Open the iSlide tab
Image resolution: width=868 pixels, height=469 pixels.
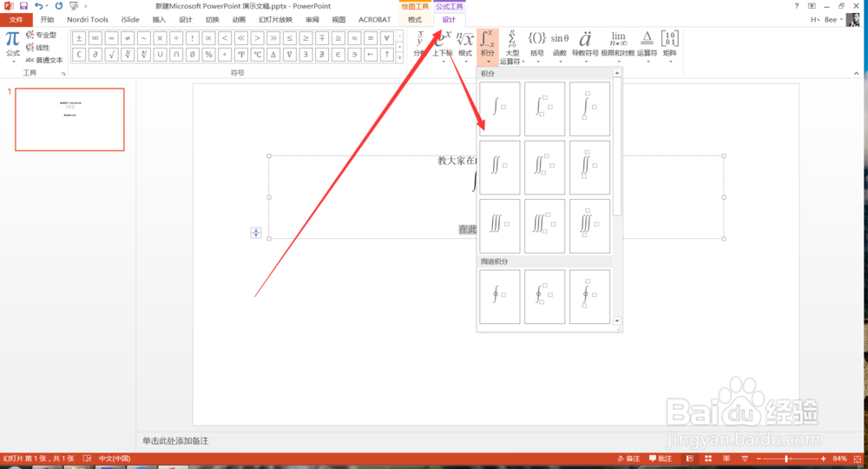point(130,19)
